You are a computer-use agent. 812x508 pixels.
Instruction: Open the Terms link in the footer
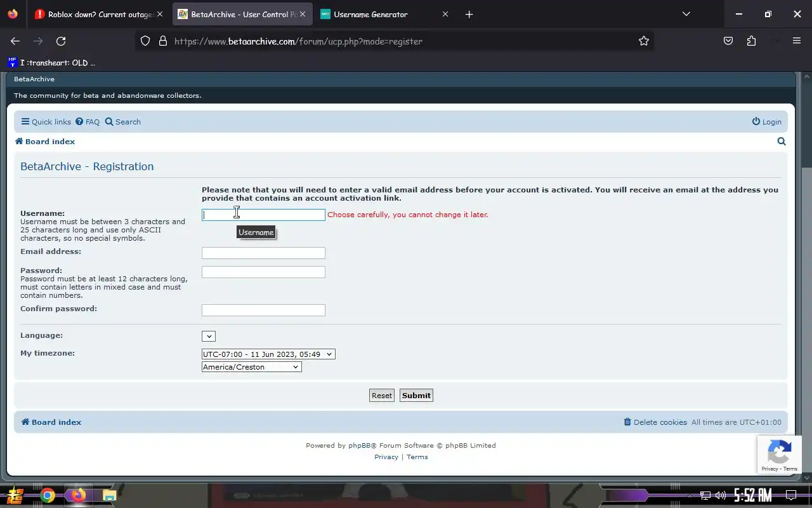click(417, 457)
